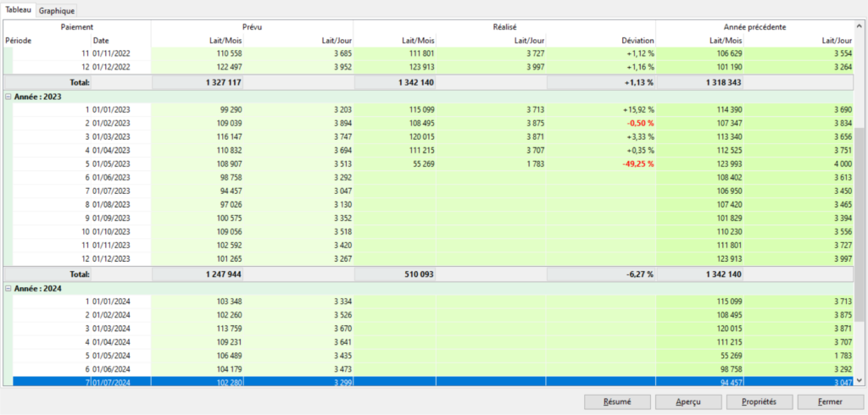Select the row dated 01/10/2023

428,232
